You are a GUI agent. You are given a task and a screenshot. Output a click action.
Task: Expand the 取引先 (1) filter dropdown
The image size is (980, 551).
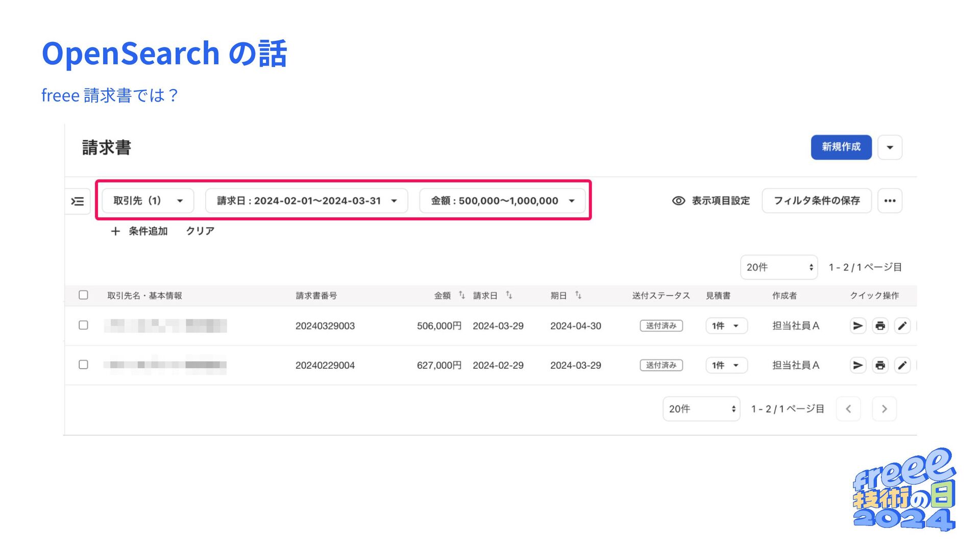(148, 201)
